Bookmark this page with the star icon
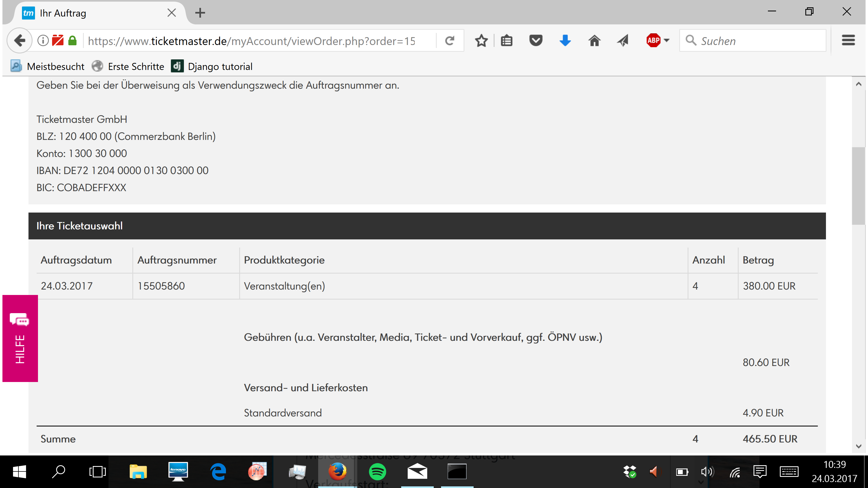 [481, 41]
